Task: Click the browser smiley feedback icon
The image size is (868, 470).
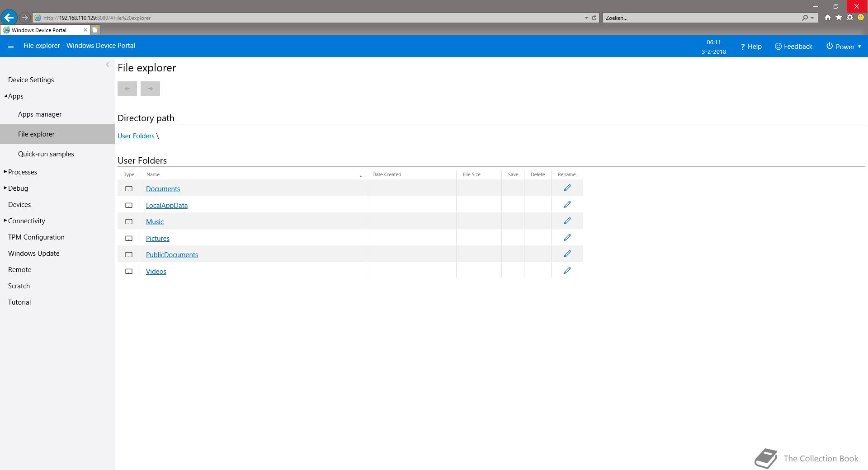Action: 861,18
